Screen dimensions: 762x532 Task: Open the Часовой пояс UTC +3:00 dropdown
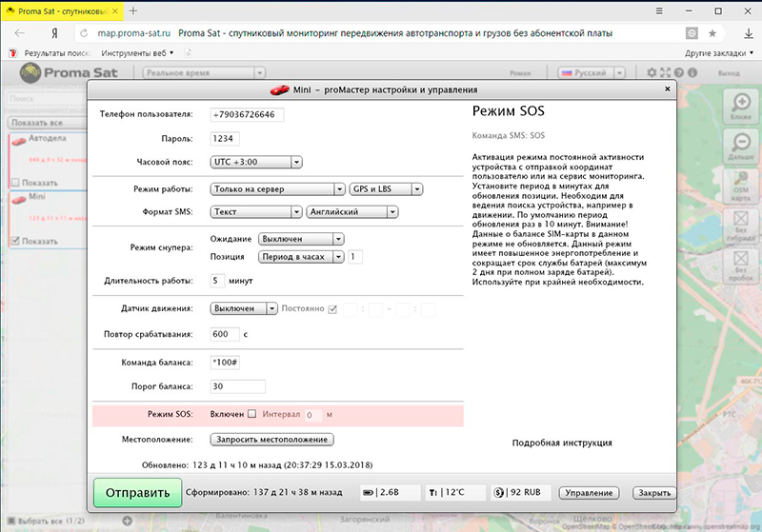pyautogui.click(x=256, y=163)
